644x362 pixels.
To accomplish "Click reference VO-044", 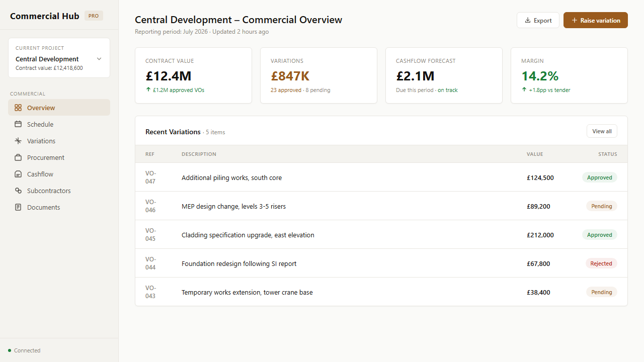I will pyautogui.click(x=151, y=263).
